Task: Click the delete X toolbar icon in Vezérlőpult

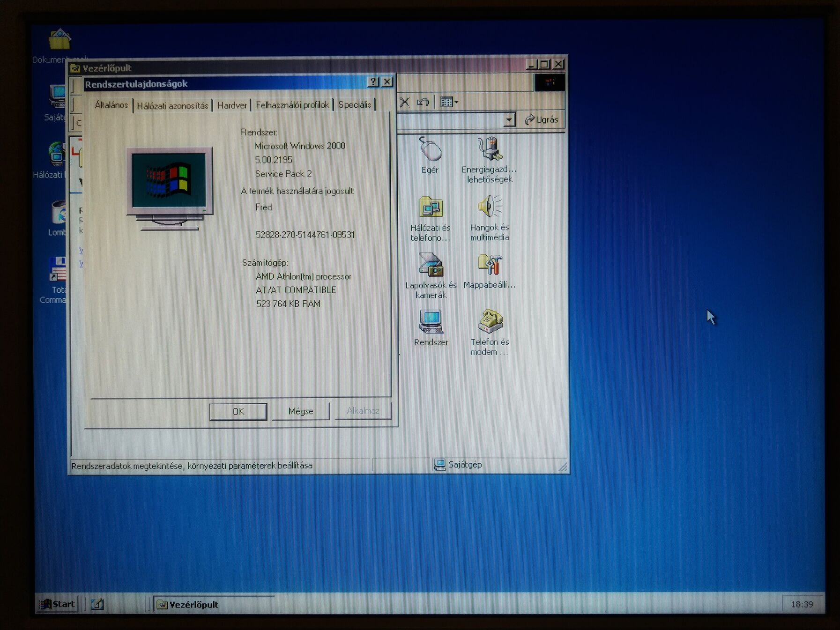Action: (405, 102)
